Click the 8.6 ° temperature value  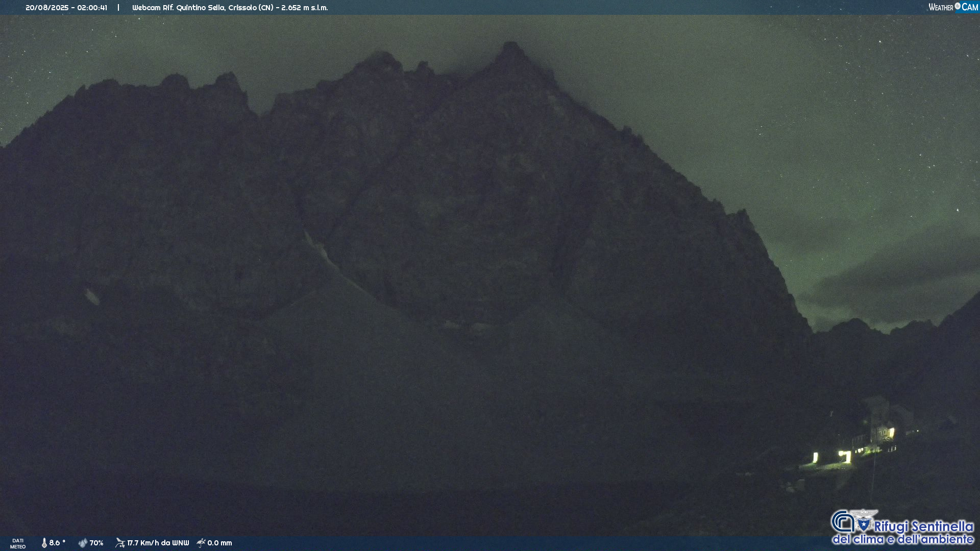tap(57, 543)
